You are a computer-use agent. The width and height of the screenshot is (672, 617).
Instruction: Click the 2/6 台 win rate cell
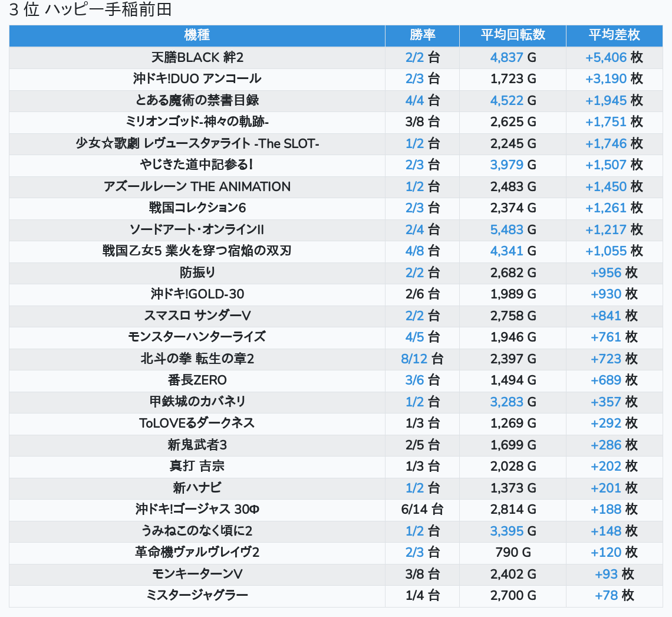click(x=422, y=294)
